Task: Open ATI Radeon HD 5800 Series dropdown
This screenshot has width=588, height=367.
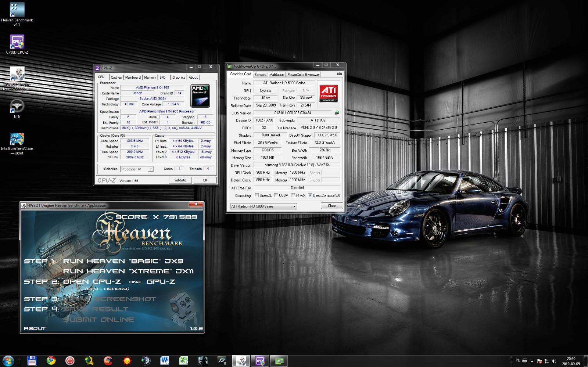Action: [x=263, y=206]
